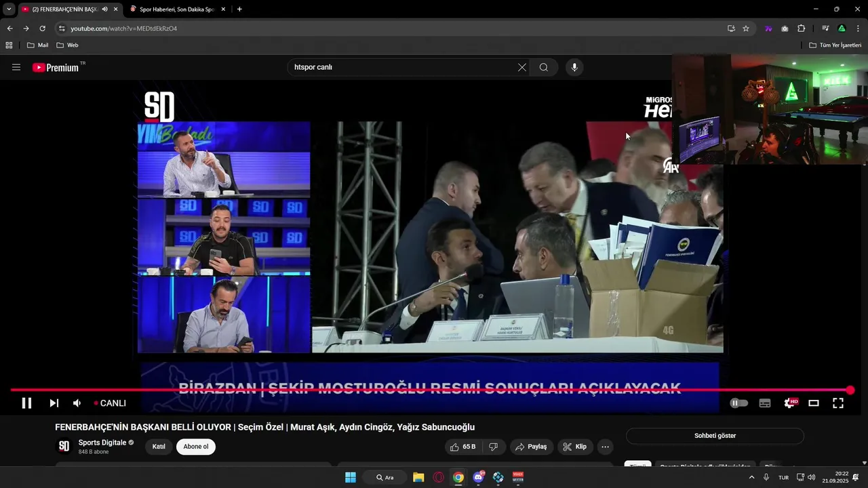Go to YouTube Premium home logo

click(x=56, y=67)
